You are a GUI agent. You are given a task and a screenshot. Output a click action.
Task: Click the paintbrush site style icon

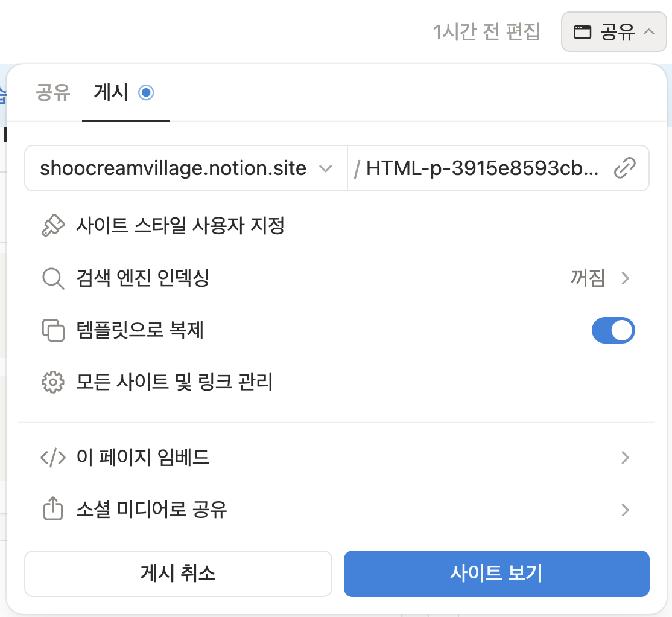[53, 225]
